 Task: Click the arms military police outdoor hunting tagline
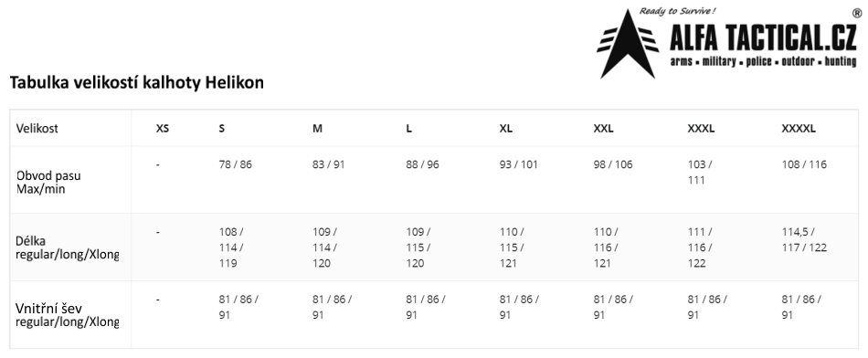tap(763, 61)
